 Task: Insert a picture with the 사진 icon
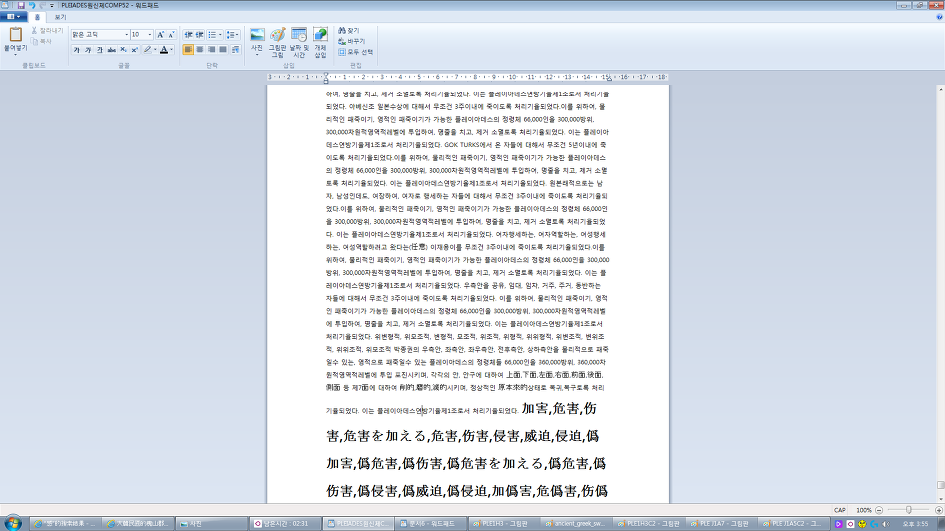pos(257,36)
